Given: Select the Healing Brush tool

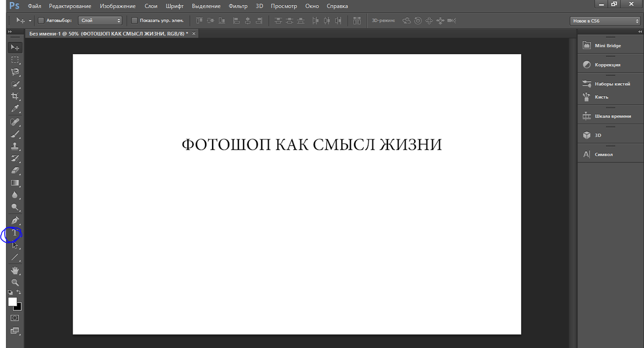Looking at the screenshot, I should 15,122.
